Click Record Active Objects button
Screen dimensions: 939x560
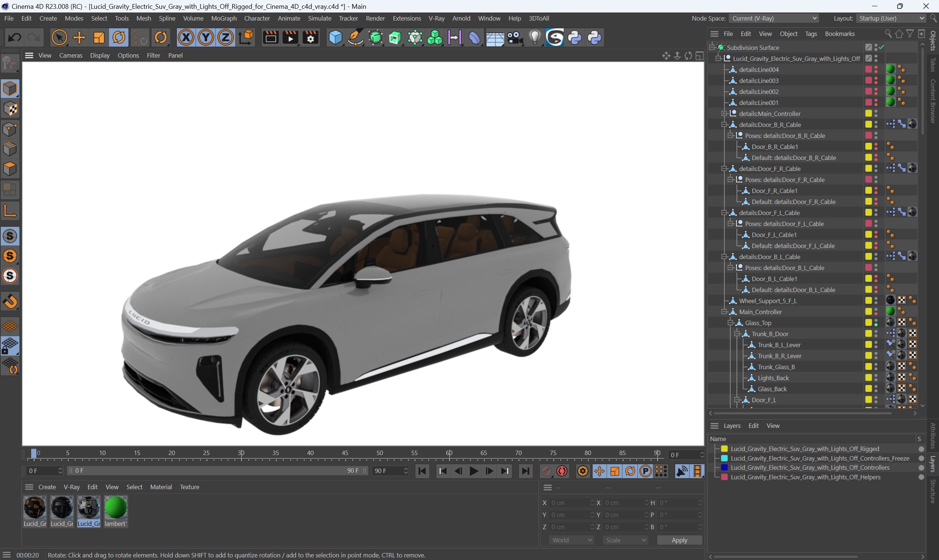[546, 470]
